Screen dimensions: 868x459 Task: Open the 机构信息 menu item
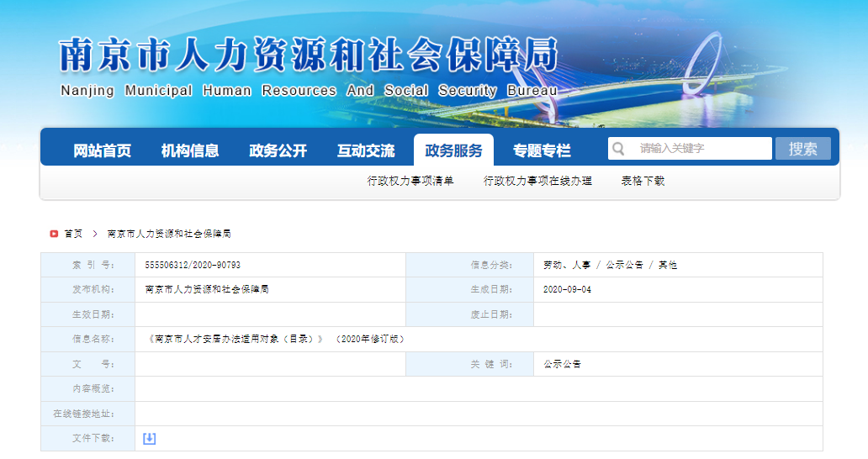[x=190, y=150]
